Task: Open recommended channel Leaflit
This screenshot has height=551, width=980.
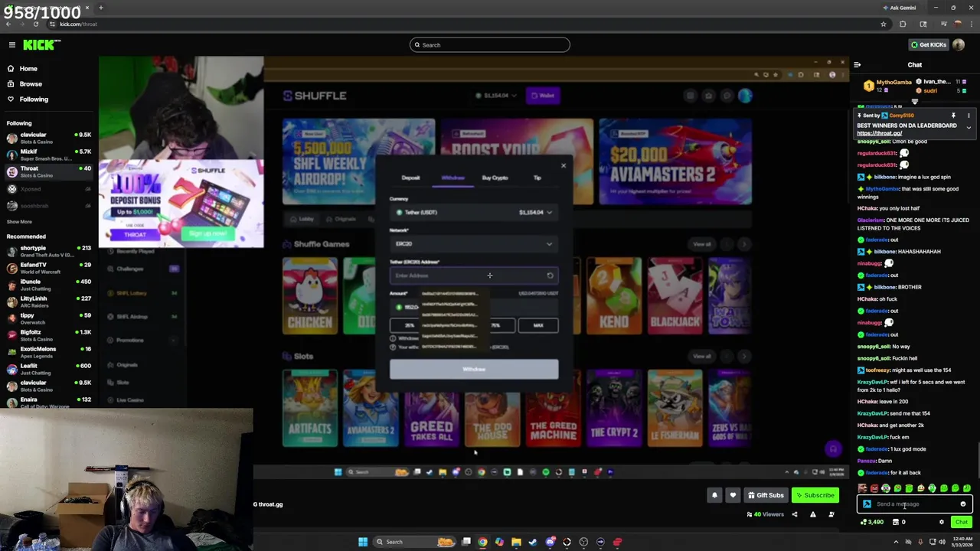Action: tap(47, 369)
